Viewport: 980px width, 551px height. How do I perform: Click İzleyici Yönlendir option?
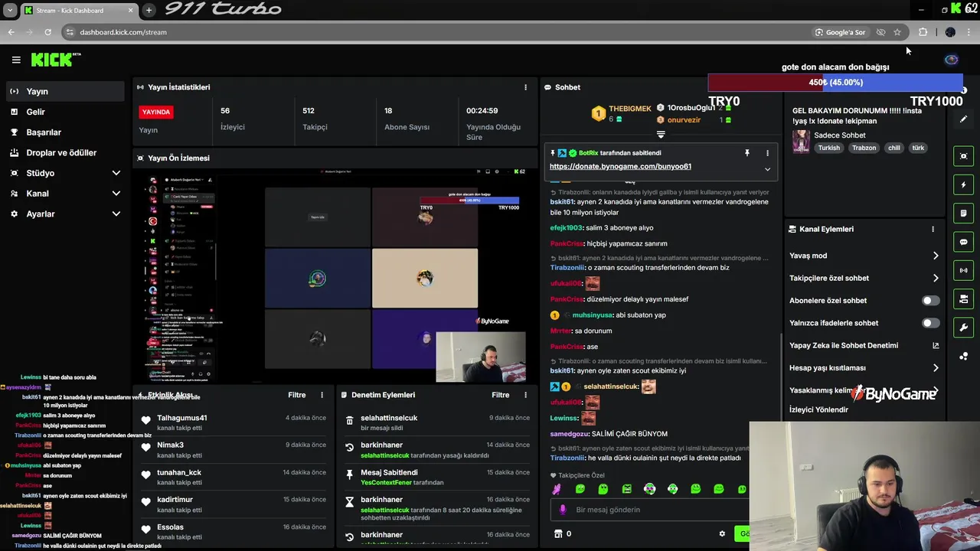[818, 409]
